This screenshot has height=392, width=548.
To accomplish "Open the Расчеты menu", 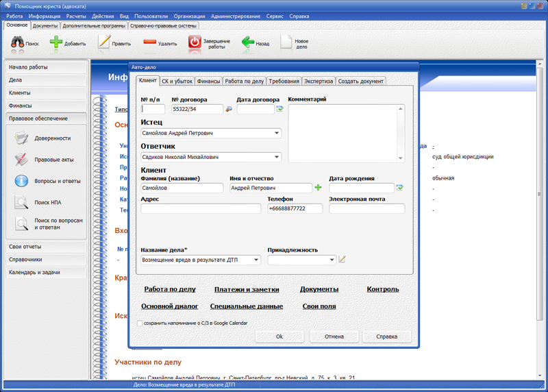I will pos(76,16).
